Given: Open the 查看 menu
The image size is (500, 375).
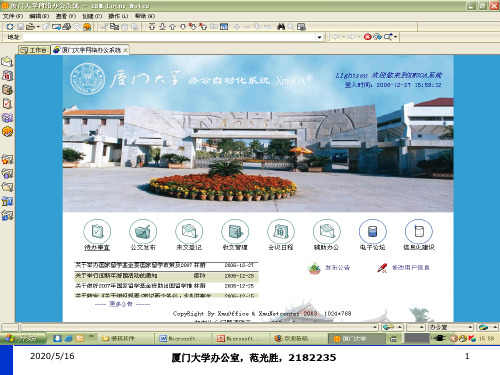Looking at the screenshot, I should click(x=65, y=16).
